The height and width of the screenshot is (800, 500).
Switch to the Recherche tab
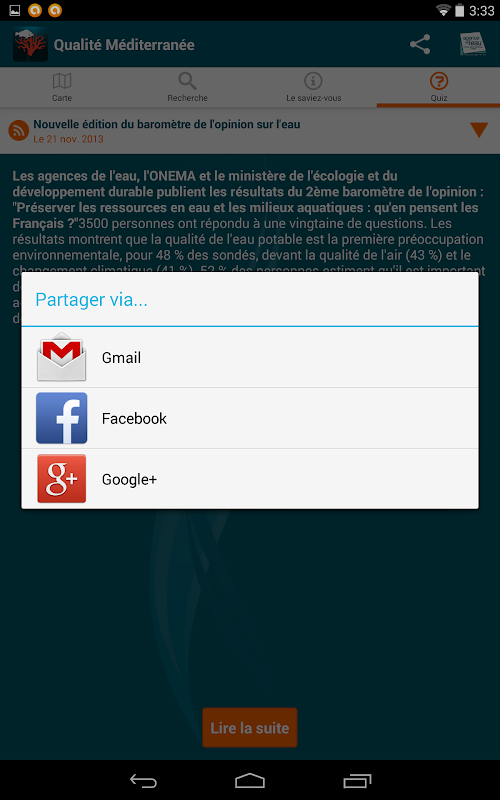pyautogui.click(x=187, y=87)
